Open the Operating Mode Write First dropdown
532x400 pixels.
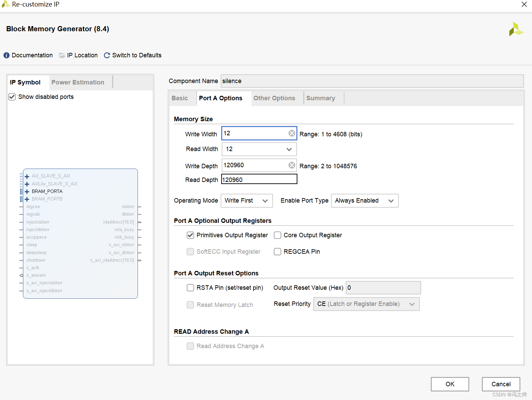247,201
